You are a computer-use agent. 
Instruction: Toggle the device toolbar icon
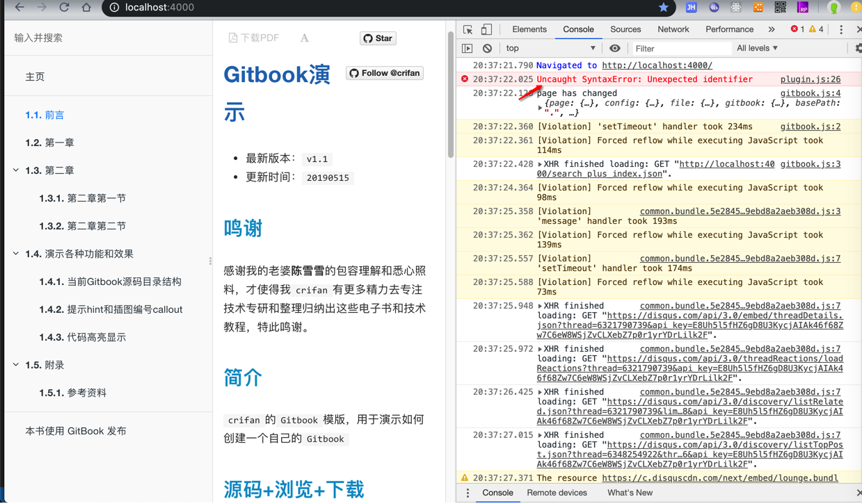(486, 30)
